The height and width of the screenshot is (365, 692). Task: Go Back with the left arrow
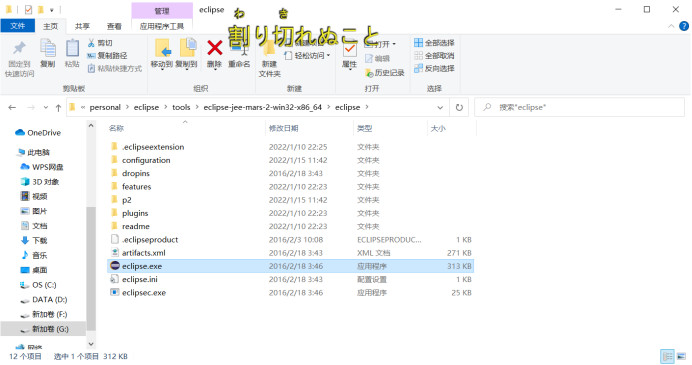pos(12,107)
